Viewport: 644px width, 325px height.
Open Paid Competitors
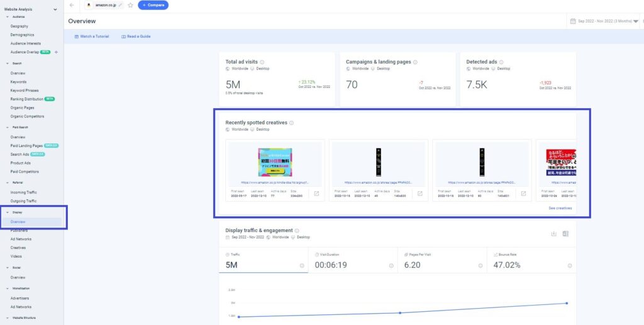(25, 172)
